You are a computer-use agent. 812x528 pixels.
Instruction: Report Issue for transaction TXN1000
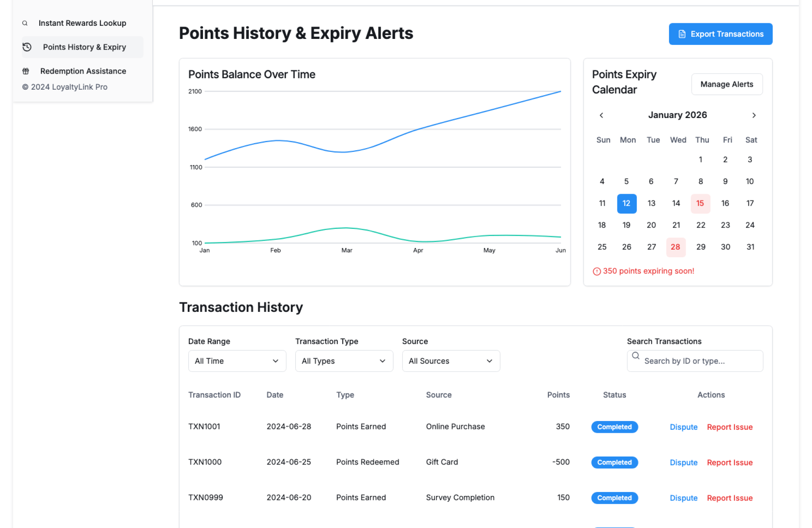[729, 462]
